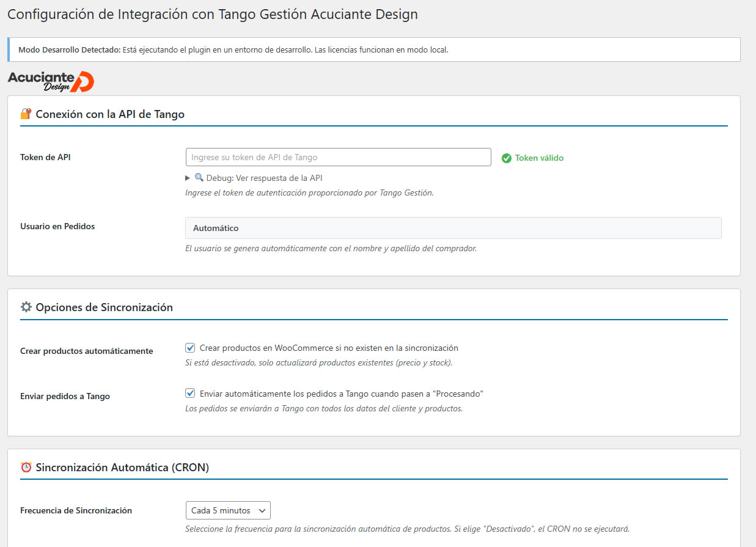
Task: Click the Token válido status label
Action: 539,158
